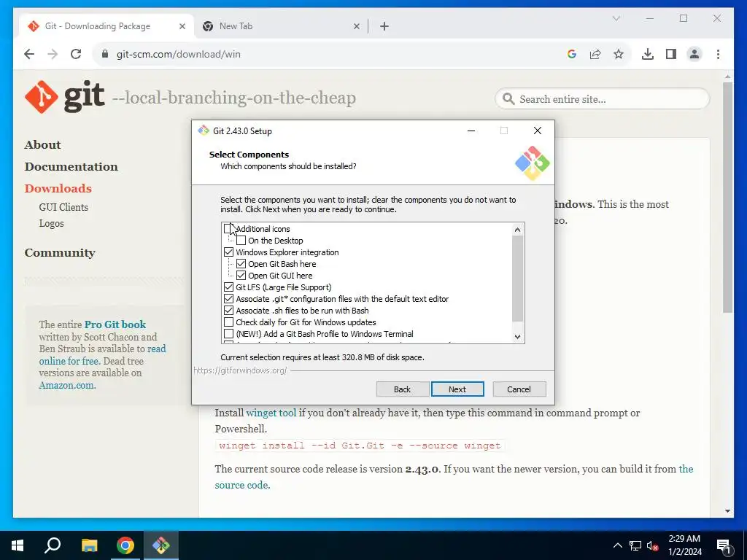747x560 pixels.
Task: Click the Chrome back arrow button
Action: click(29, 54)
